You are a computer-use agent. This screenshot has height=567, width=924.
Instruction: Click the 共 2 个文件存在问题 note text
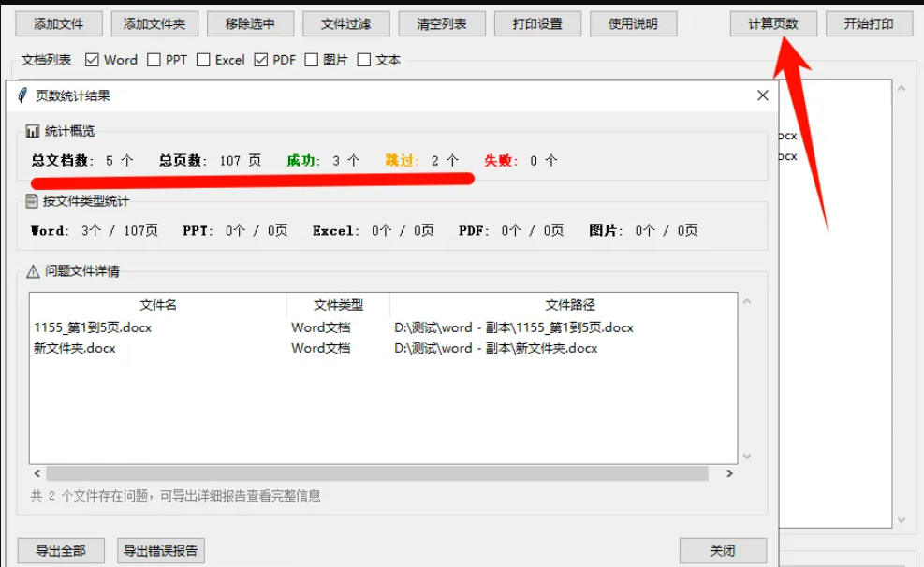176,496
